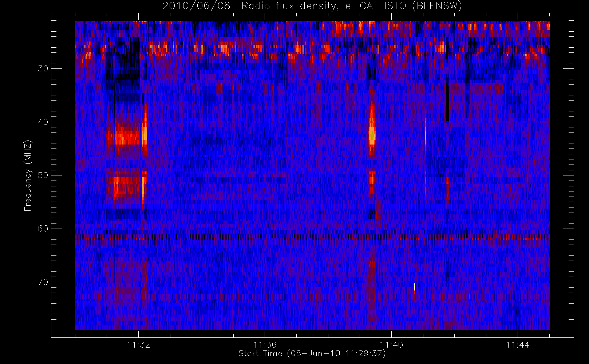Click the 60 MHz frequency tick label
589x364 pixels.
(x=43, y=229)
